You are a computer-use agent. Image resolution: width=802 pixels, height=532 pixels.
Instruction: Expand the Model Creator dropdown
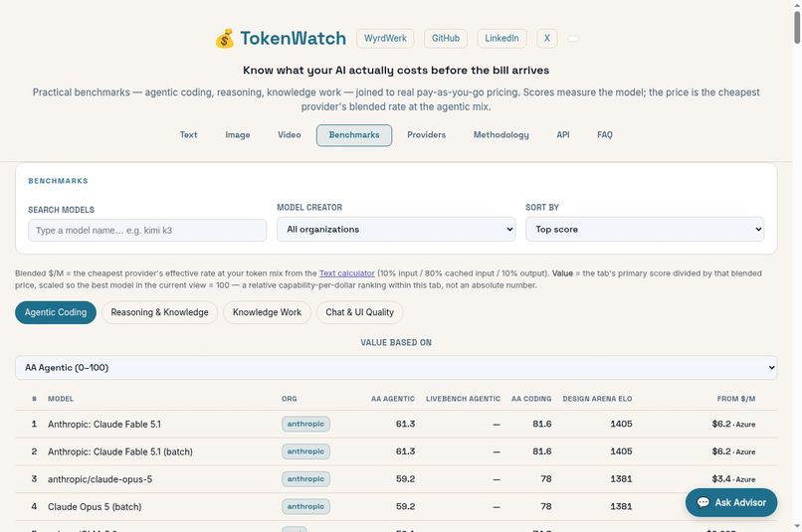396,230
